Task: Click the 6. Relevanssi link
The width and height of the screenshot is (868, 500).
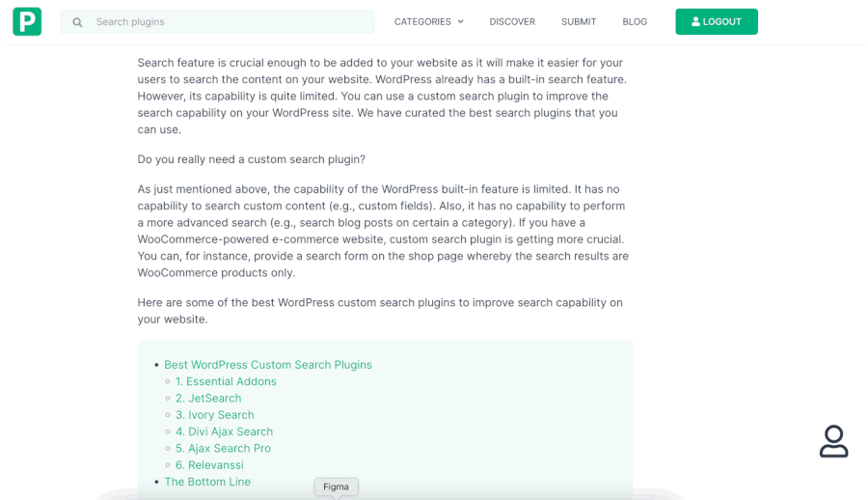Action: (209, 464)
